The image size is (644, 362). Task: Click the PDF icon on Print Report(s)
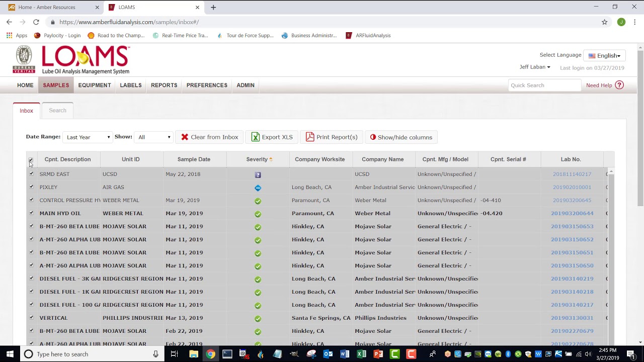pos(310,137)
